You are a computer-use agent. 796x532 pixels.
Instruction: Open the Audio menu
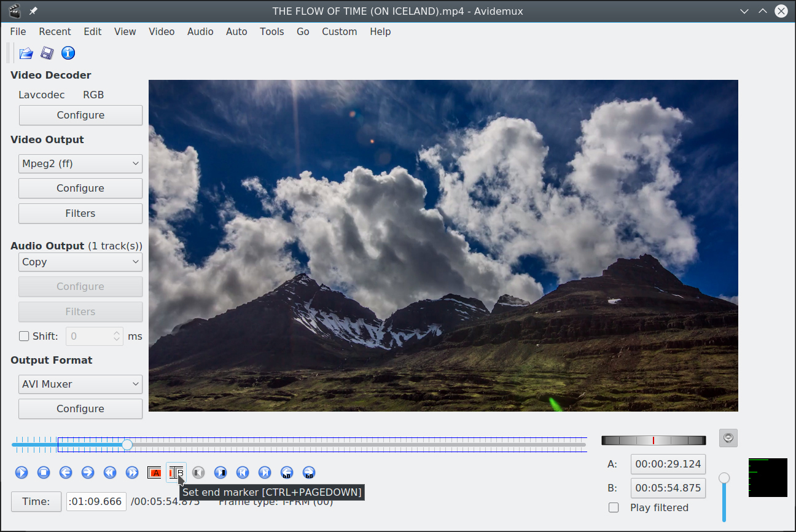[200, 31]
